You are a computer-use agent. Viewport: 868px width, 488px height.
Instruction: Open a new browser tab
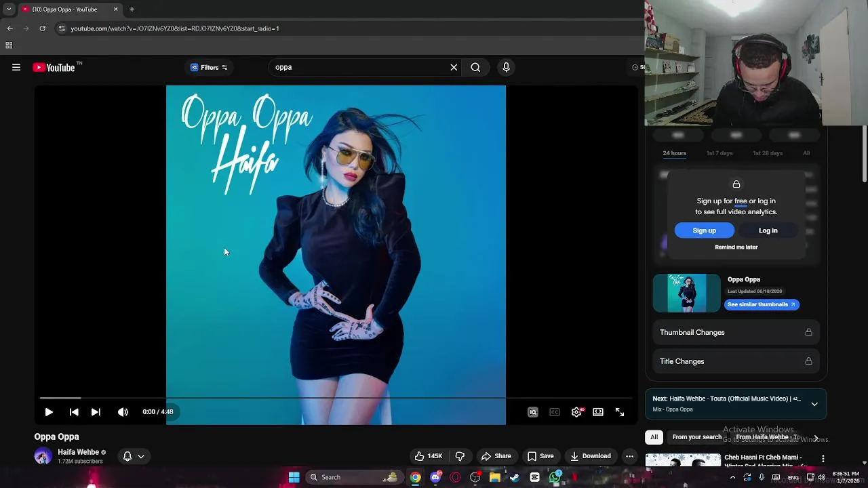click(x=132, y=9)
